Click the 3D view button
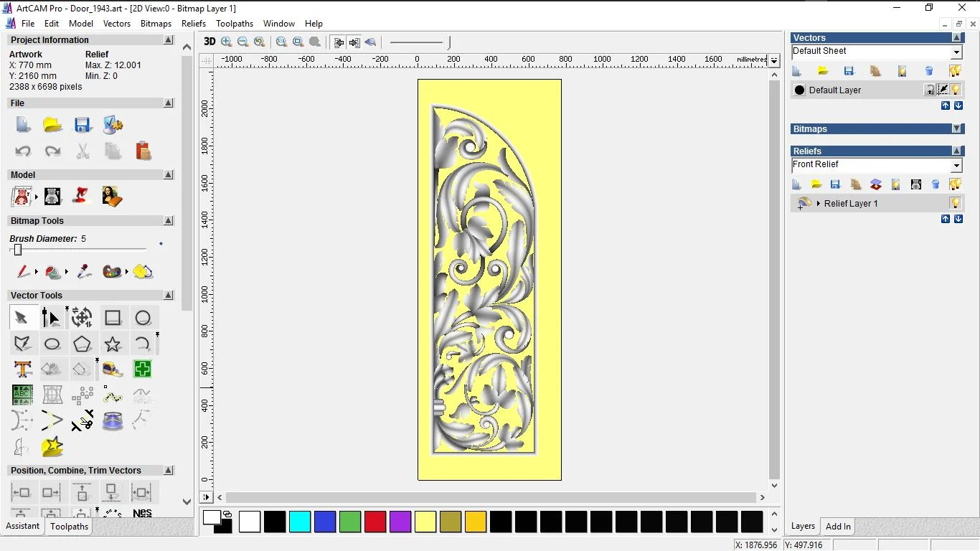The height and width of the screenshot is (551, 980). tap(209, 42)
